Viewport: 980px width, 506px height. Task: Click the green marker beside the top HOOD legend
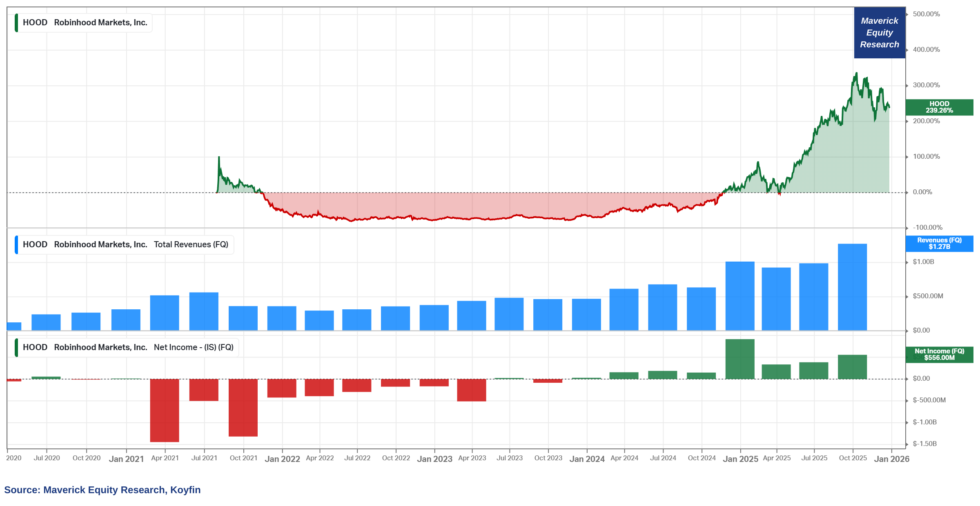[x=16, y=23]
